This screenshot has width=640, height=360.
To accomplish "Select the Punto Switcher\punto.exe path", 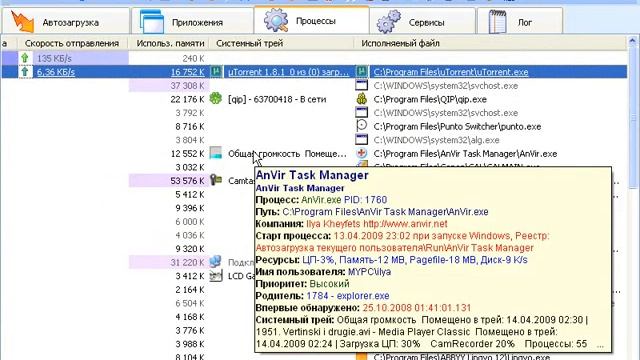I will click(457, 127).
